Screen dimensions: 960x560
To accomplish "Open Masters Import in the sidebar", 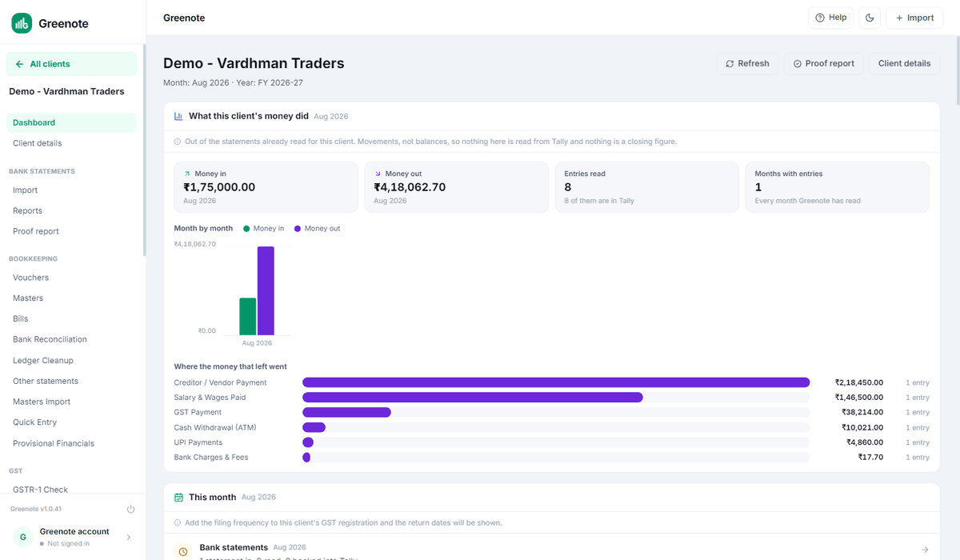I will tap(72, 402).
